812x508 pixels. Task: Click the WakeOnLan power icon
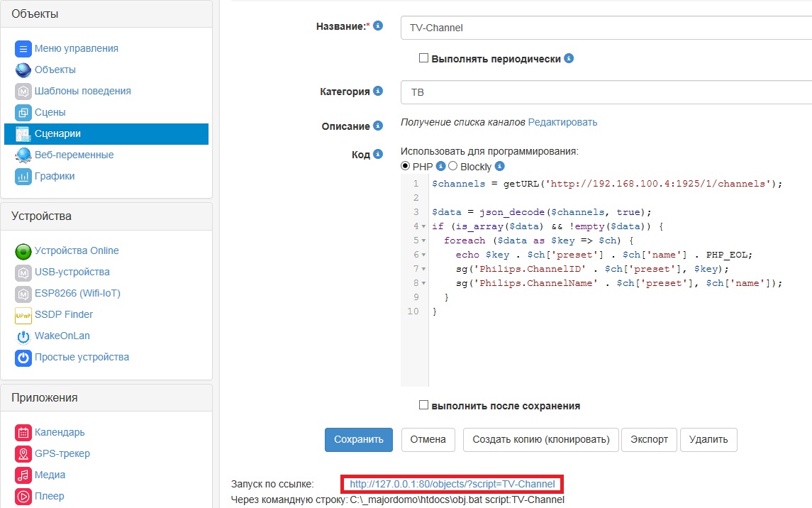coord(23,336)
